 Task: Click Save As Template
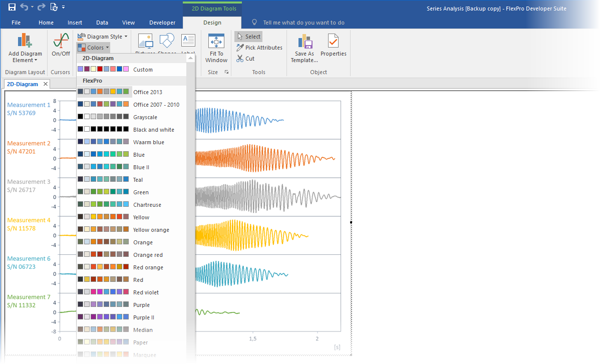[304, 48]
